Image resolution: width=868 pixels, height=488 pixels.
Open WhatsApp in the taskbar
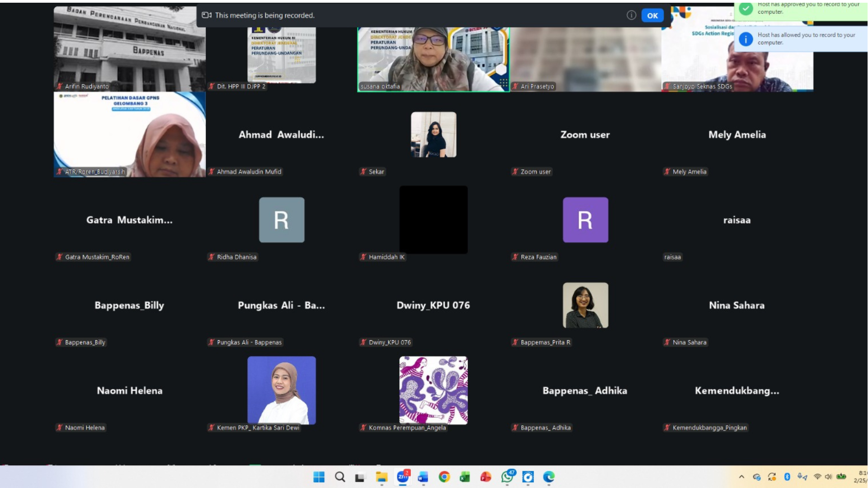click(x=507, y=477)
